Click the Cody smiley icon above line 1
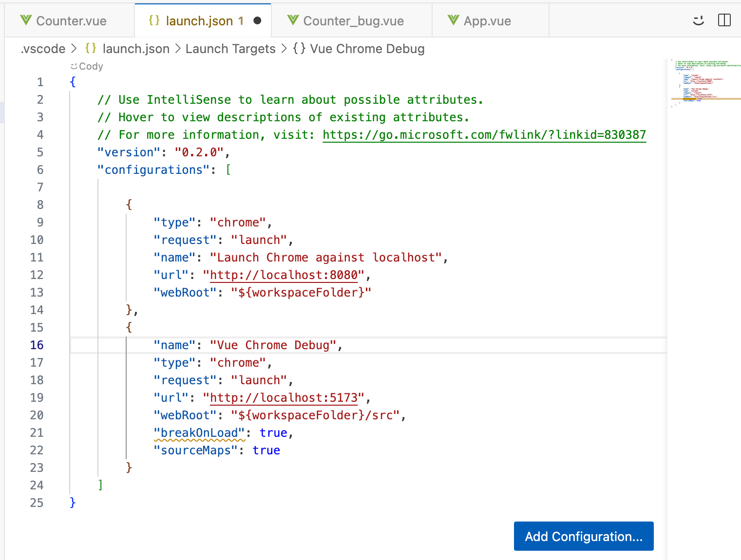 (73, 66)
